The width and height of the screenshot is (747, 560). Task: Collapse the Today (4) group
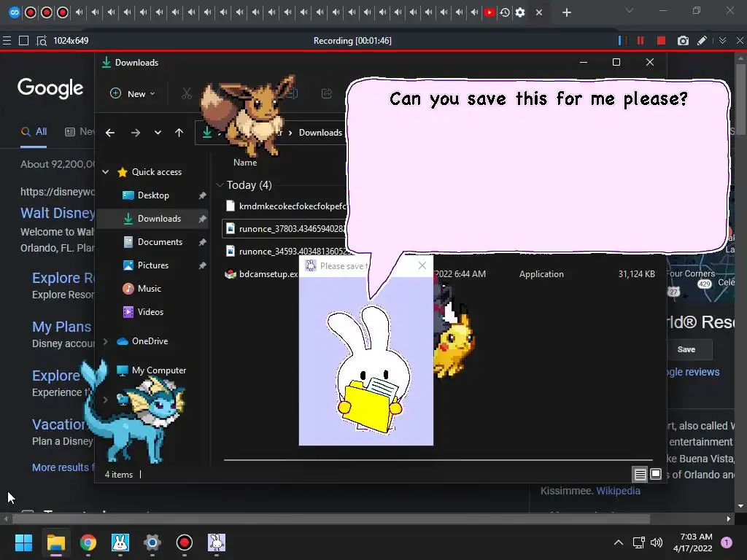click(220, 184)
